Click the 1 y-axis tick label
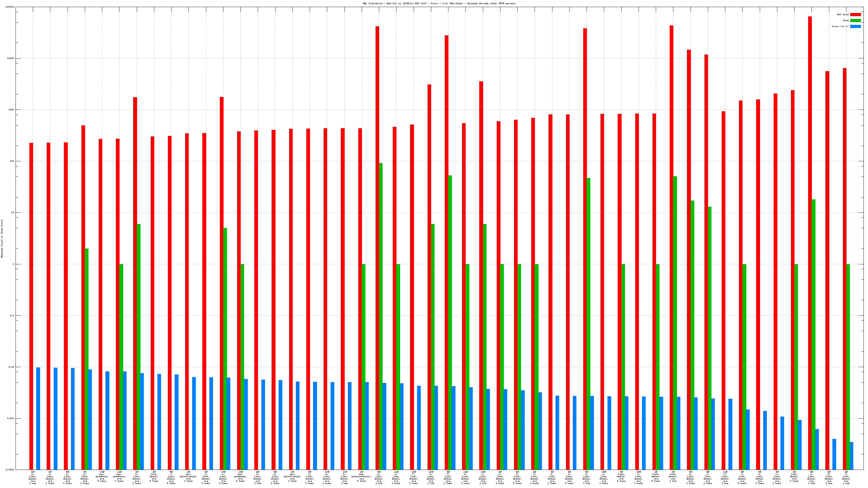The image size is (868, 488). [x=14, y=264]
